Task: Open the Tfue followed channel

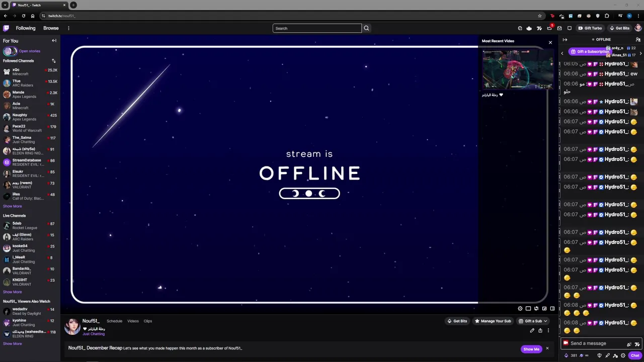Action: point(30,83)
